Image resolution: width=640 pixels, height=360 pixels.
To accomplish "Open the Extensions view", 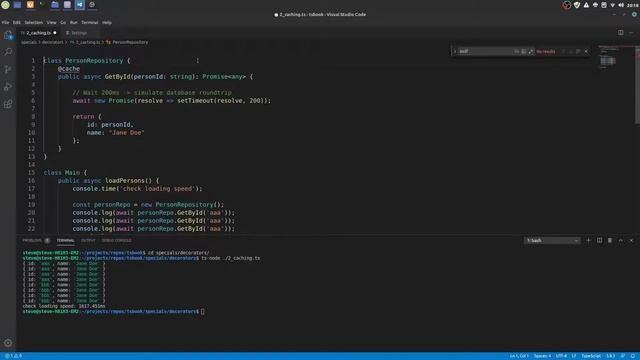I will click(8, 104).
